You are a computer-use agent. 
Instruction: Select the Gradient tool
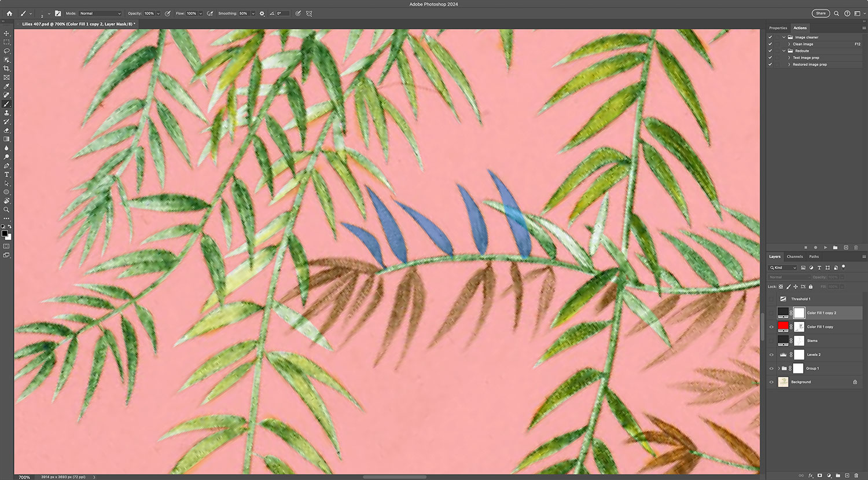click(x=6, y=139)
